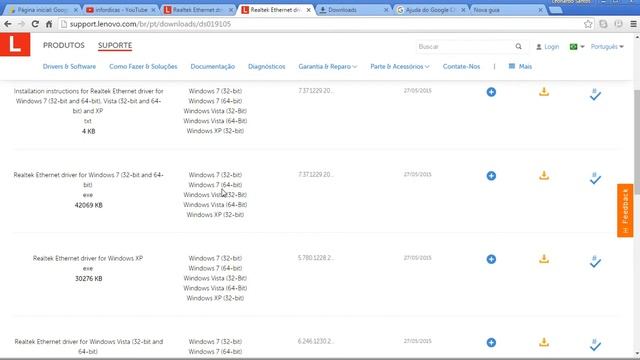Expand details for Installation instructions row

(x=491, y=92)
